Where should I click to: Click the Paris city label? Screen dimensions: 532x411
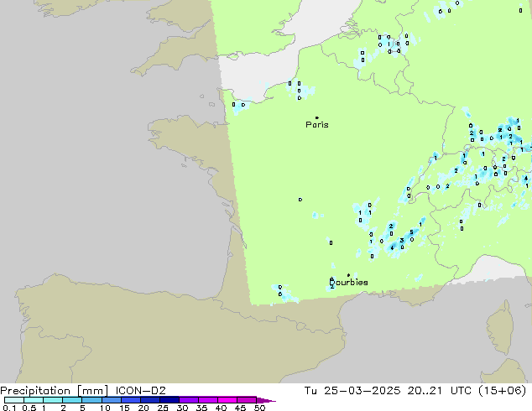[x=317, y=125]
